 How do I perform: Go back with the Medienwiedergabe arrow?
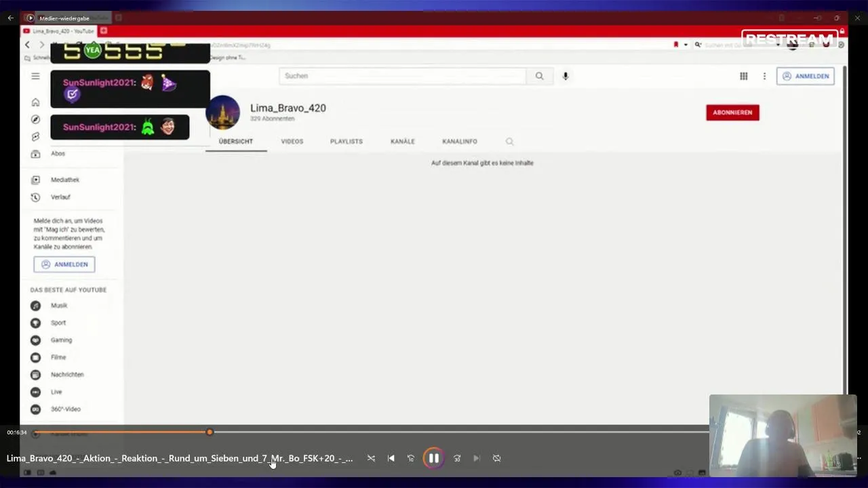click(10, 18)
